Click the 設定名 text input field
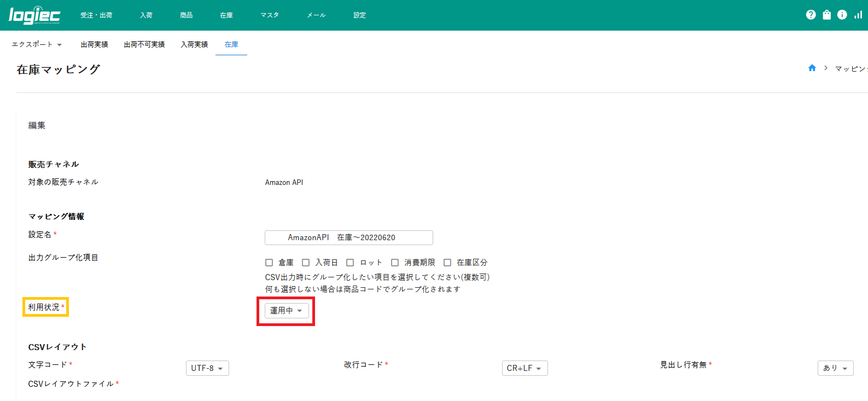868x401 pixels. 349,237
